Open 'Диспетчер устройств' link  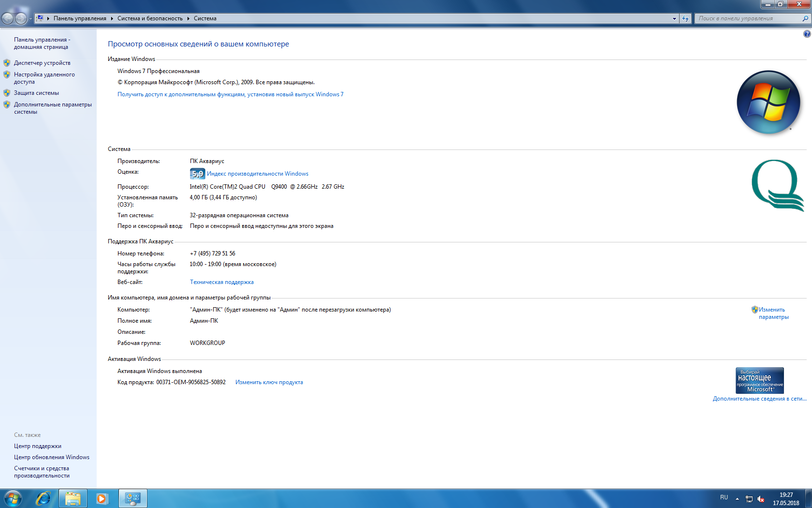[42, 63]
